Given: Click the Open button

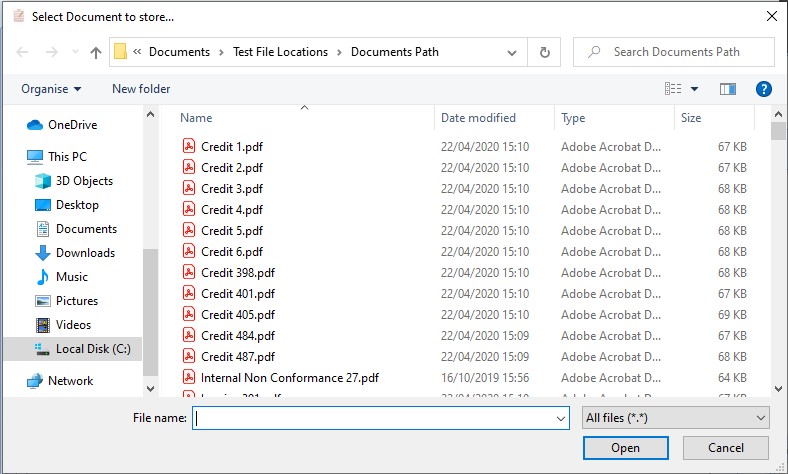Looking at the screenshot, I should (625, 448).
